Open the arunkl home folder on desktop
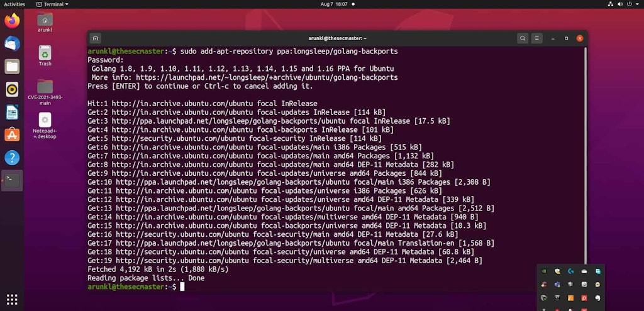Image resolution: width=644 pixels, height=311 pixels. (45, 22)
